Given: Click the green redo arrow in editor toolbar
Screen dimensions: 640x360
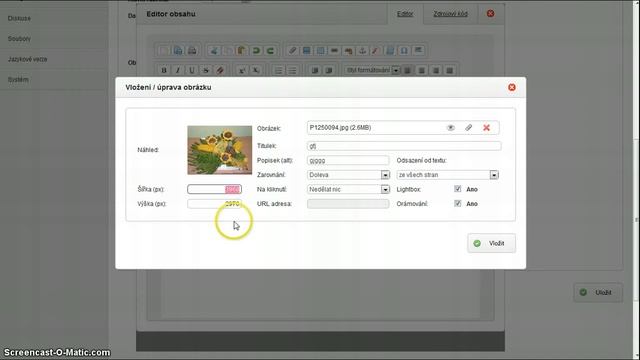Looking at the screenshot, I should [x=270, y=51].
